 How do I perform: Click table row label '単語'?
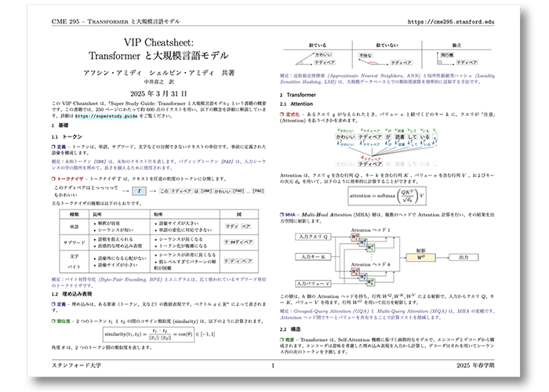tap(75, 227)
